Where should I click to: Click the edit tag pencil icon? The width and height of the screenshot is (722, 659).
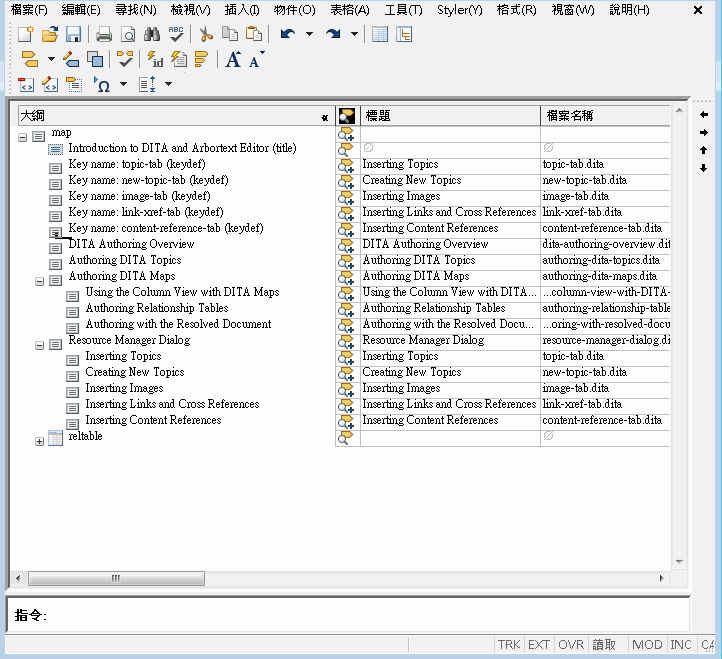pyautogui.click(x=71, y=59)
